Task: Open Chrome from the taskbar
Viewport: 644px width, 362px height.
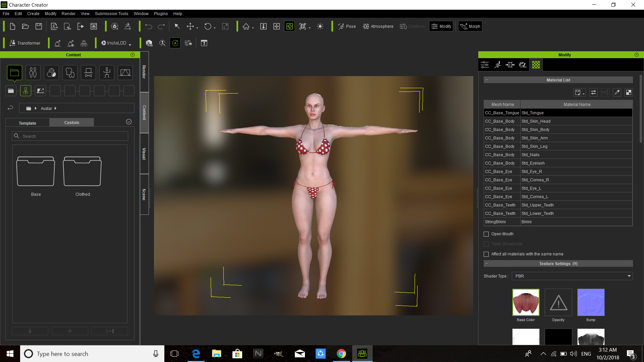Action: [x=341, y=354]
